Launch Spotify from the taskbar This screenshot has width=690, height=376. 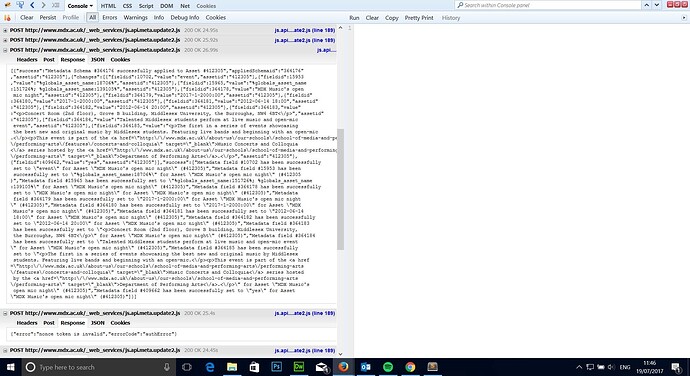tap(388, 367)
